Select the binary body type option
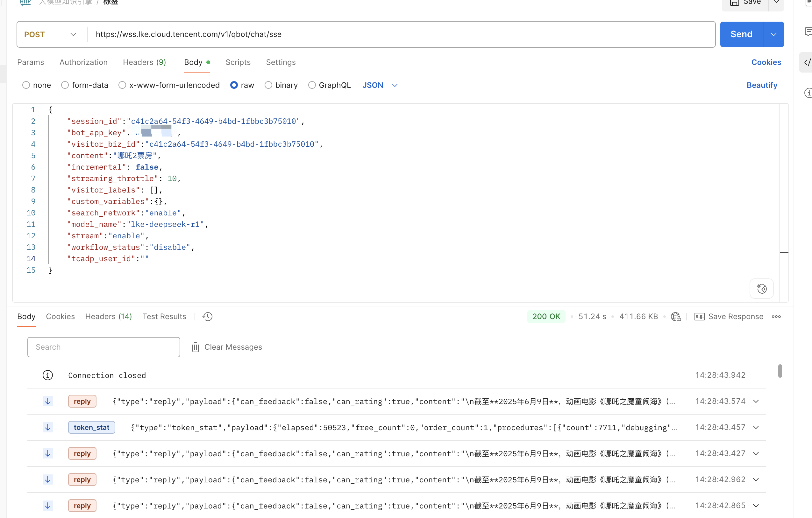The image size is (812, 518). point(268,85)
